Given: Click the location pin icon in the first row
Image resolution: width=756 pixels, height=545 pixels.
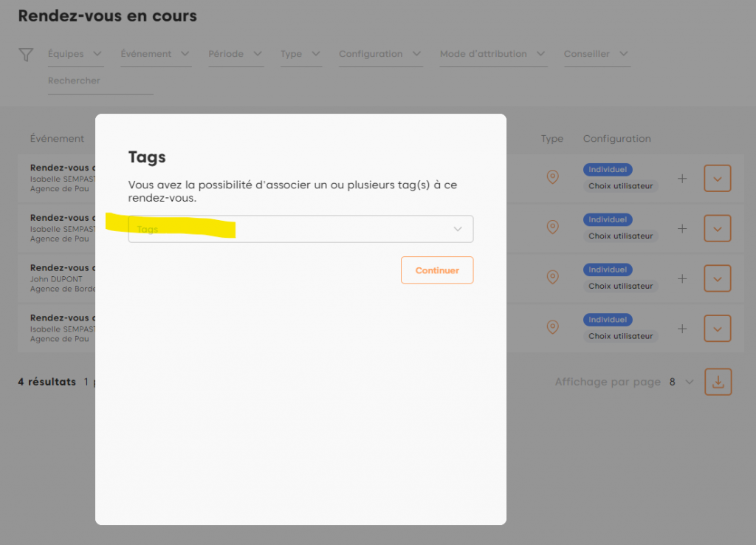Looking at the screenshot, I should (552, 177).
